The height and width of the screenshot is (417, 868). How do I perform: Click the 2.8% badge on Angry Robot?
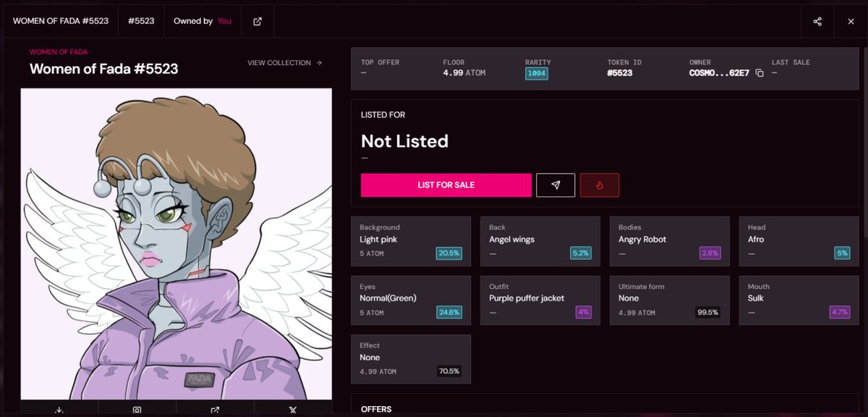click(x=710, y=253)
